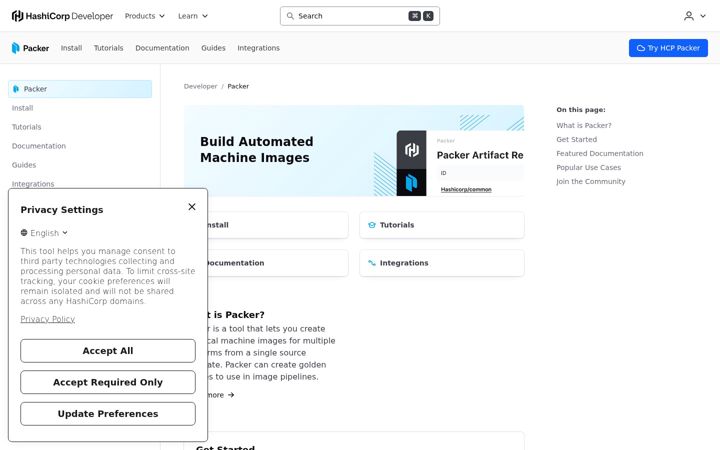Click the Packer logo in subnav
Viewport: 720px width, 450px height.
pos(30,48)
